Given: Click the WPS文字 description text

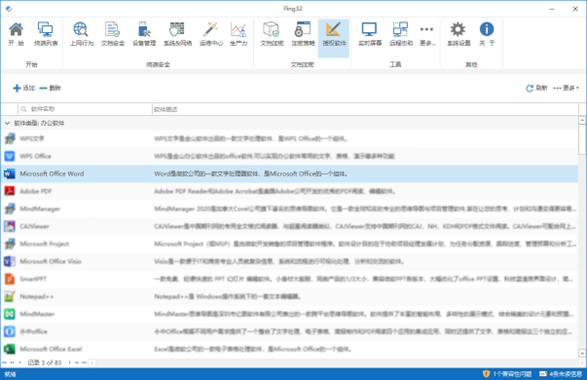Looking at the screenshot, I should (x=250, y=139).
